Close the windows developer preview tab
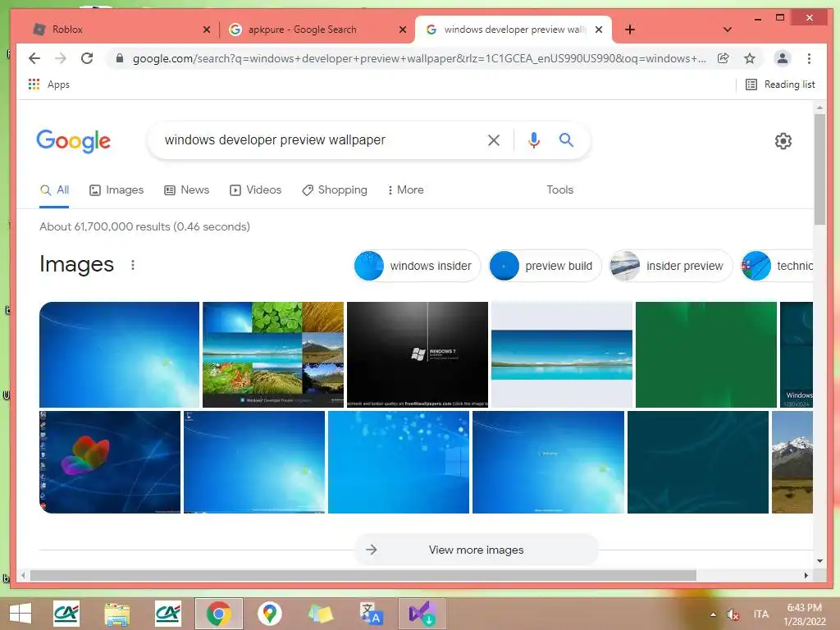Screen dimensions: 840x630 [x=599, y=30]
